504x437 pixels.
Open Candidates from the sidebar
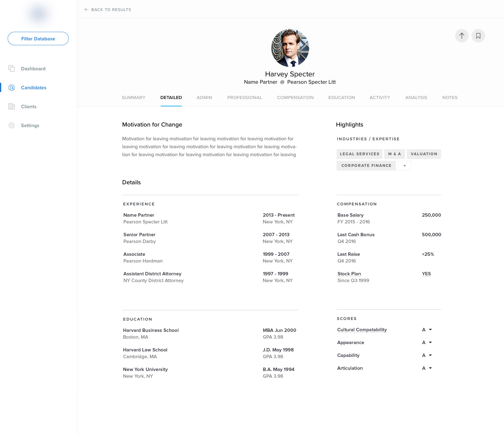[x=34, y=88]
